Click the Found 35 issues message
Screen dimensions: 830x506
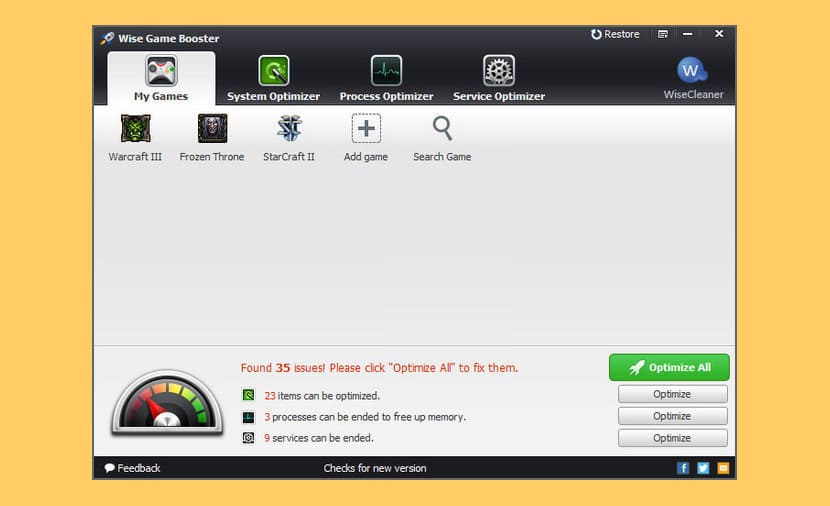click(x=379, y=368)
